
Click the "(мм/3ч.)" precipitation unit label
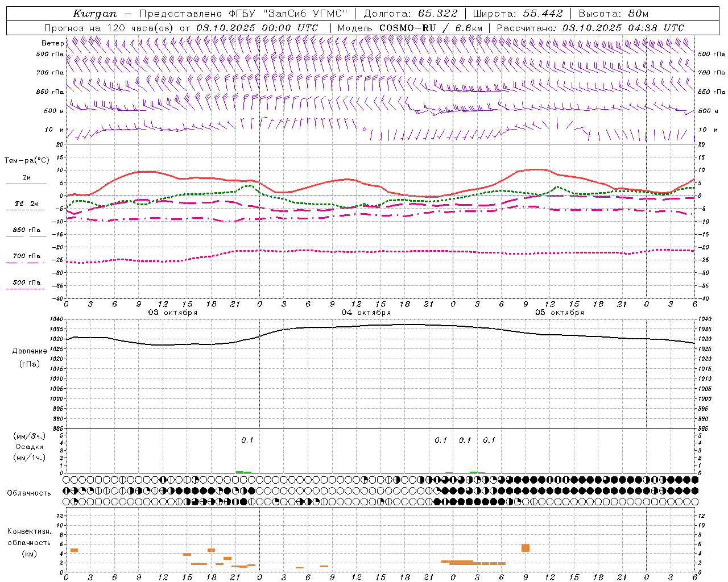click(30, 436)
